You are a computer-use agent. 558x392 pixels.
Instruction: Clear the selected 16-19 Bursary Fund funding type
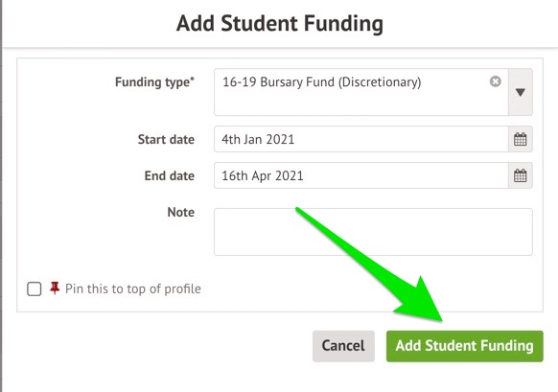[495, 81]
